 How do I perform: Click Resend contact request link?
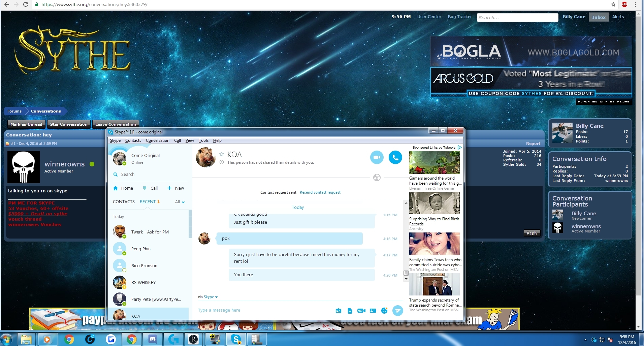(320, 192)
